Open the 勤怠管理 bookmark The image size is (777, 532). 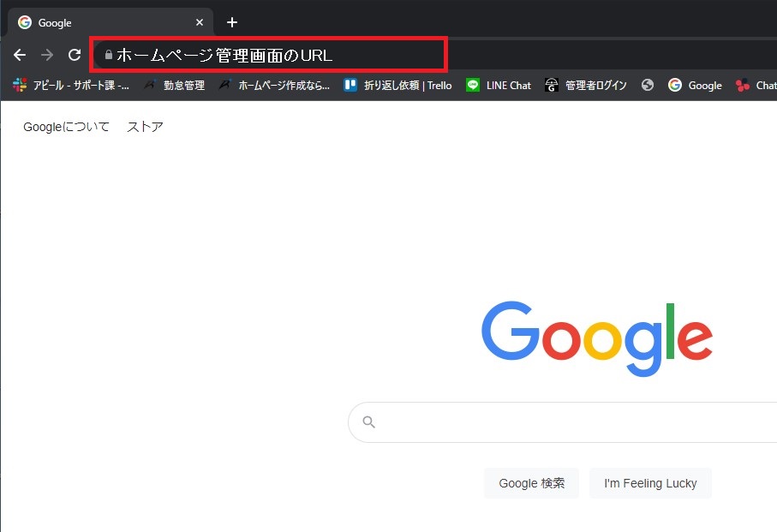[175, 85]
